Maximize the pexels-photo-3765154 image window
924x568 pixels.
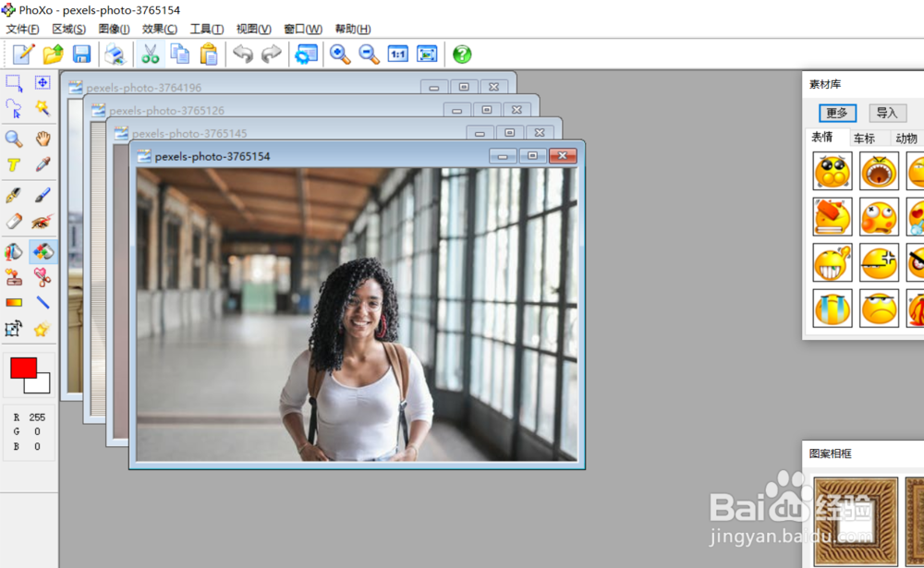(532, 155)
